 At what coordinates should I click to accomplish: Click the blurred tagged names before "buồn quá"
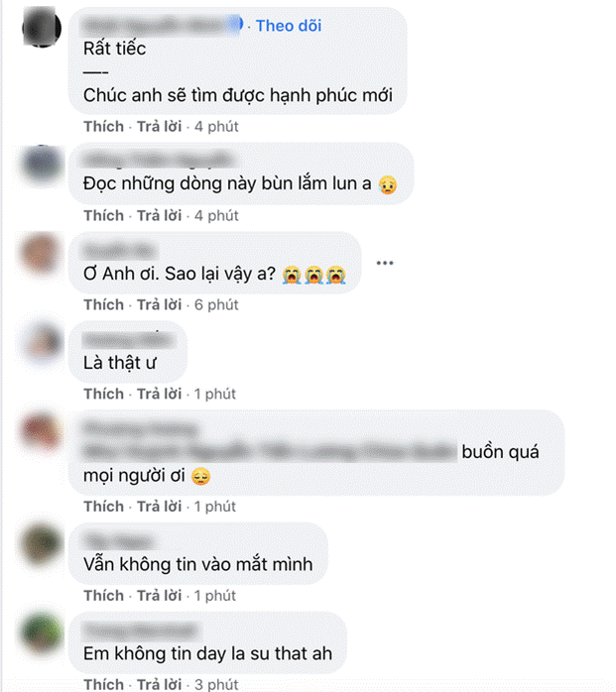(270, 452)
